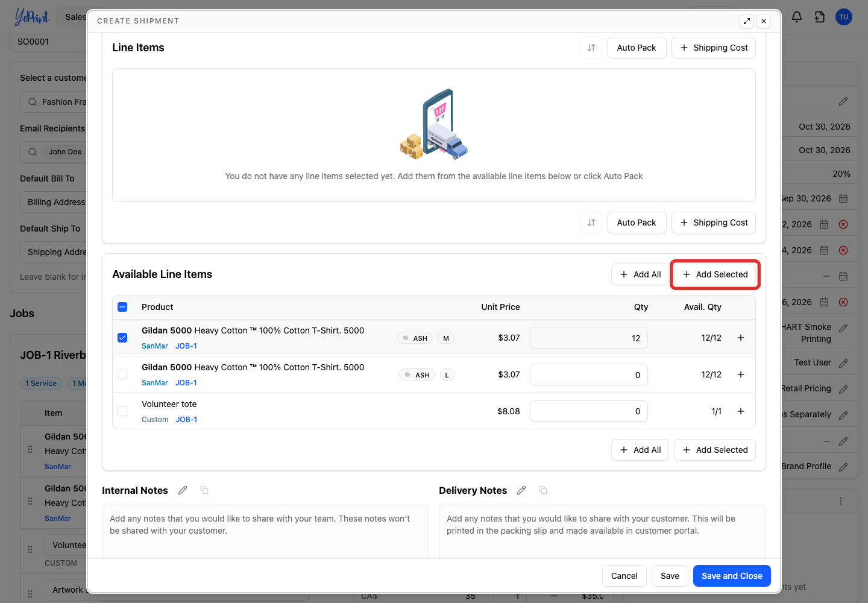Click the Save button
868x603 pixels.
pos(670,576)
